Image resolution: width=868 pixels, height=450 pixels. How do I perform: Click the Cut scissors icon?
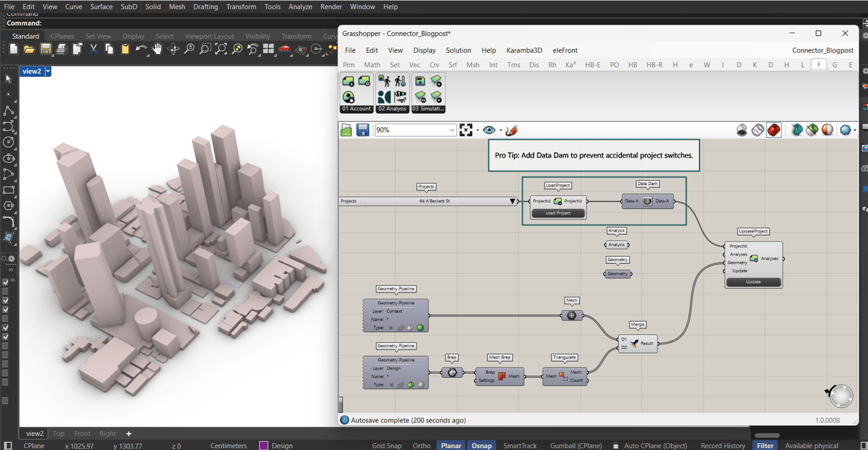tap(93, 50)
